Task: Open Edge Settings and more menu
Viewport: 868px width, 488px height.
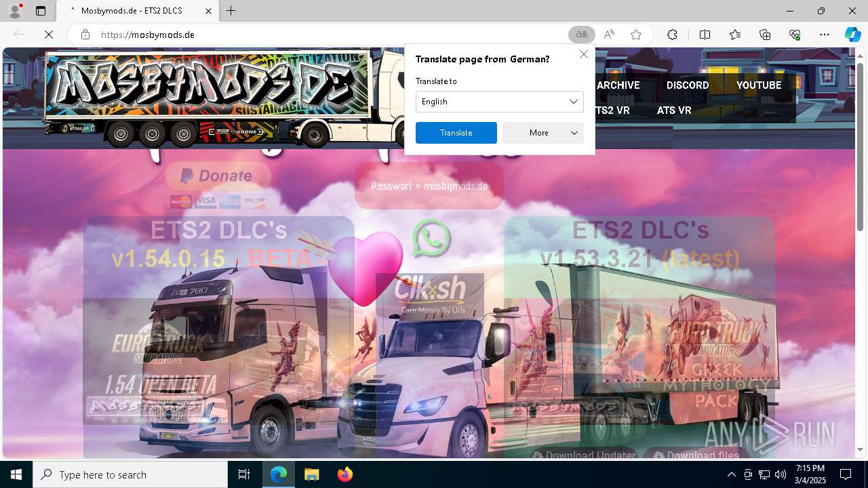Action: point(825,35)
